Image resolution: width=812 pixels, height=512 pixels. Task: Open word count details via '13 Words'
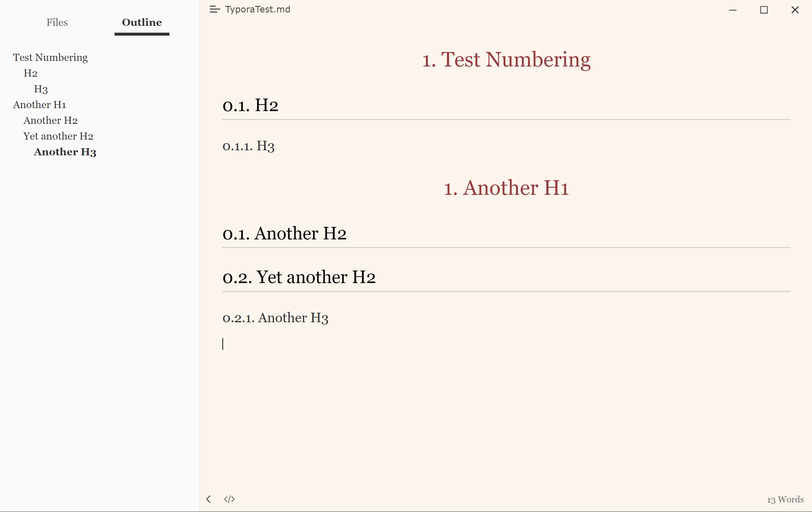[785, 499]
